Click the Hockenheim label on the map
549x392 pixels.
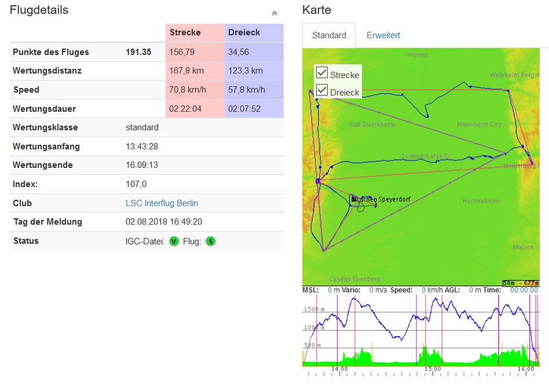(x=480, y=201)
